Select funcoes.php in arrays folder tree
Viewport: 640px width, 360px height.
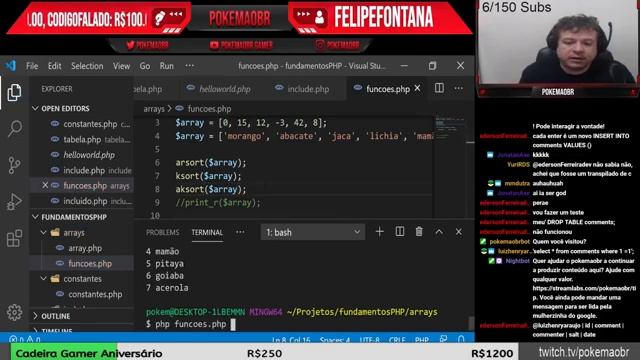(82, 263)
